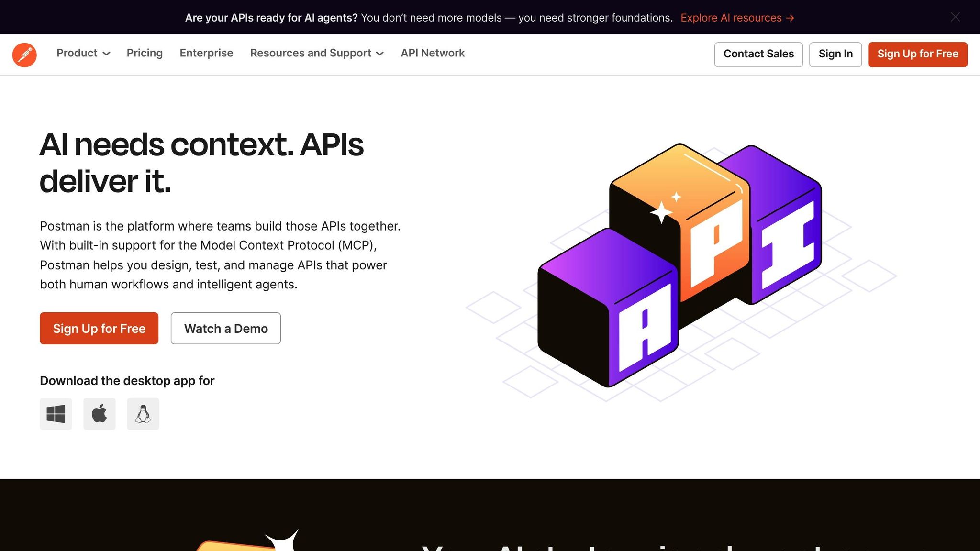Screen dimensions: 980x551
Task: Download the Windows desktop app
Action: coord(56,414)
